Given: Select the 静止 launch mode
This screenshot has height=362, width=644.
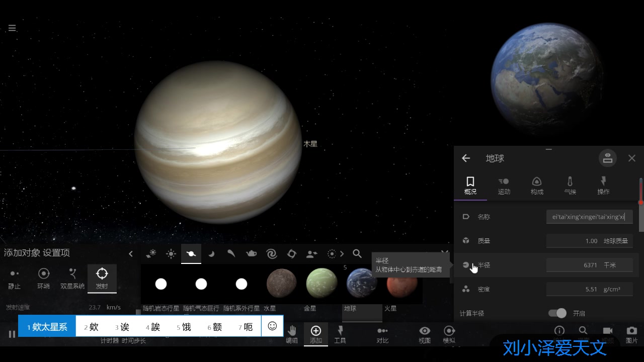Looking at the screenshot, I should pyautogui.click(x=15, y=278).
